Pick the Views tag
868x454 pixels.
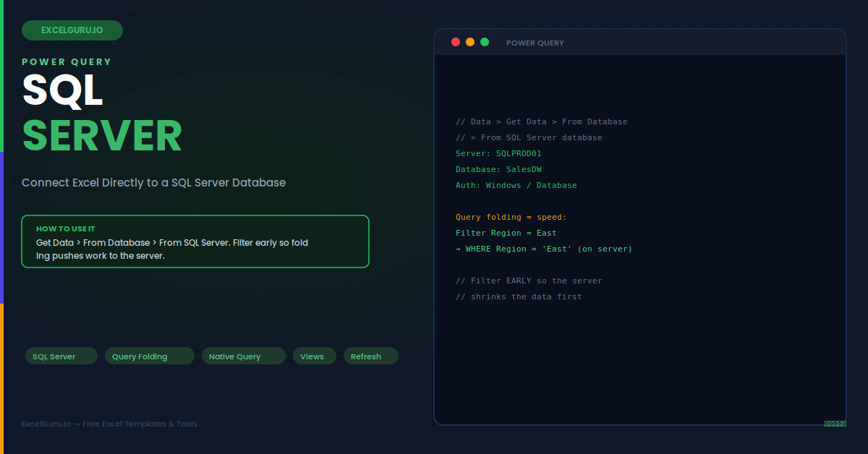point(315,356)
